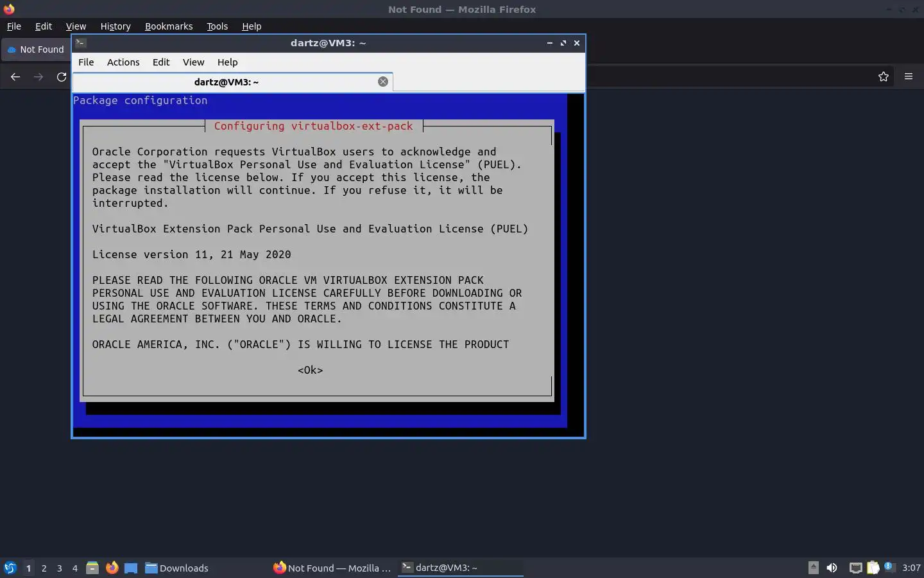Select the Ok button in license dialog
Screen dimensions: 924x578
310,370
